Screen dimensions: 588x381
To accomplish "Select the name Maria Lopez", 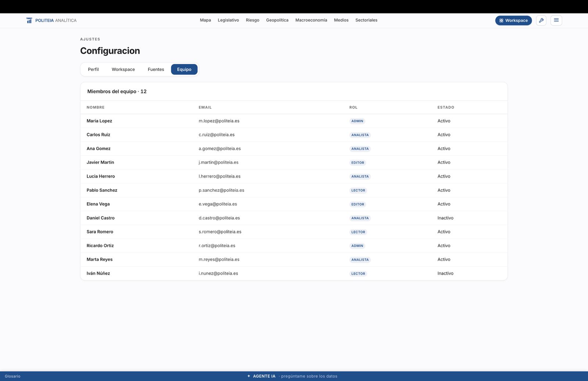I will [x=99, y=121].
